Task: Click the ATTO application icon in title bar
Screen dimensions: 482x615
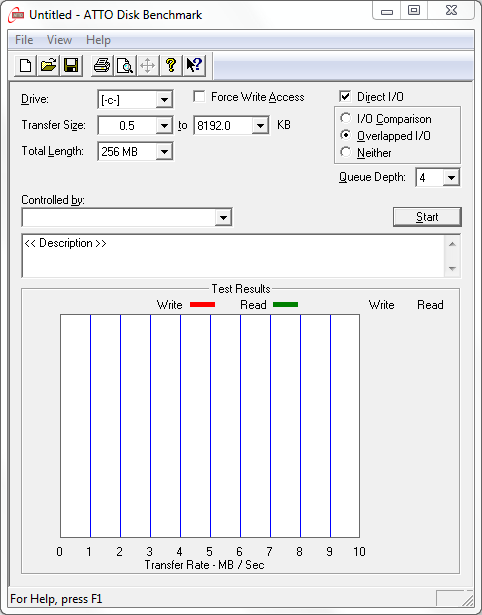Action: coord(16,15)
